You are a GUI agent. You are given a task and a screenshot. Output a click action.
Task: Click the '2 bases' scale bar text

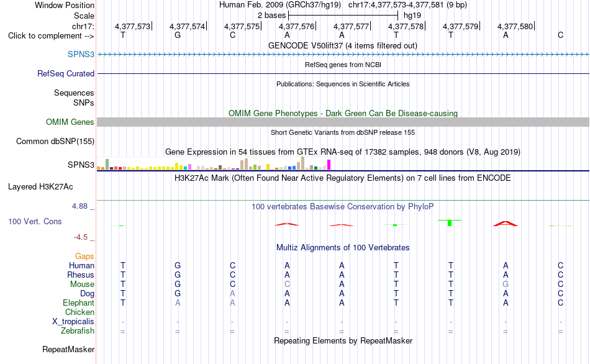(271, 16)
